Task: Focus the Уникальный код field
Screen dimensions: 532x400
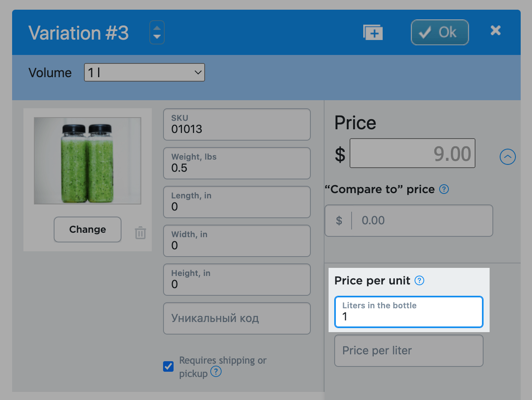Action: tap(237, 318)
